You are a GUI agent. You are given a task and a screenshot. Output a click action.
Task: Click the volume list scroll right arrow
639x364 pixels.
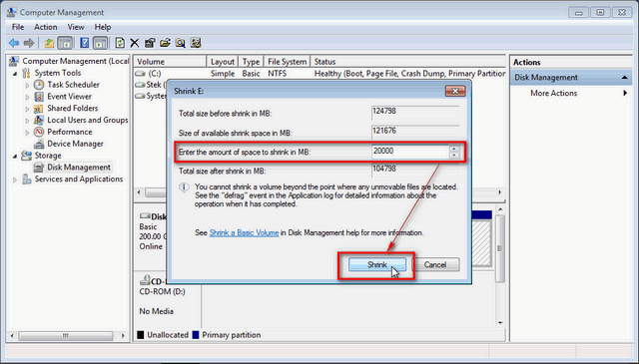[500, 192]
